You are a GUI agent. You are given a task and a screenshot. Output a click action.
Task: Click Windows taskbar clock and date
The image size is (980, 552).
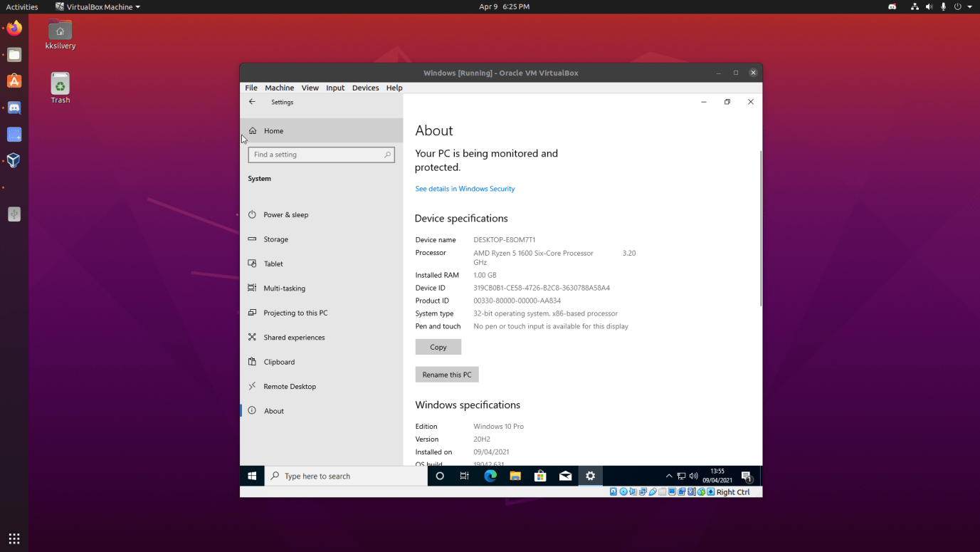(x=717, y=476)
